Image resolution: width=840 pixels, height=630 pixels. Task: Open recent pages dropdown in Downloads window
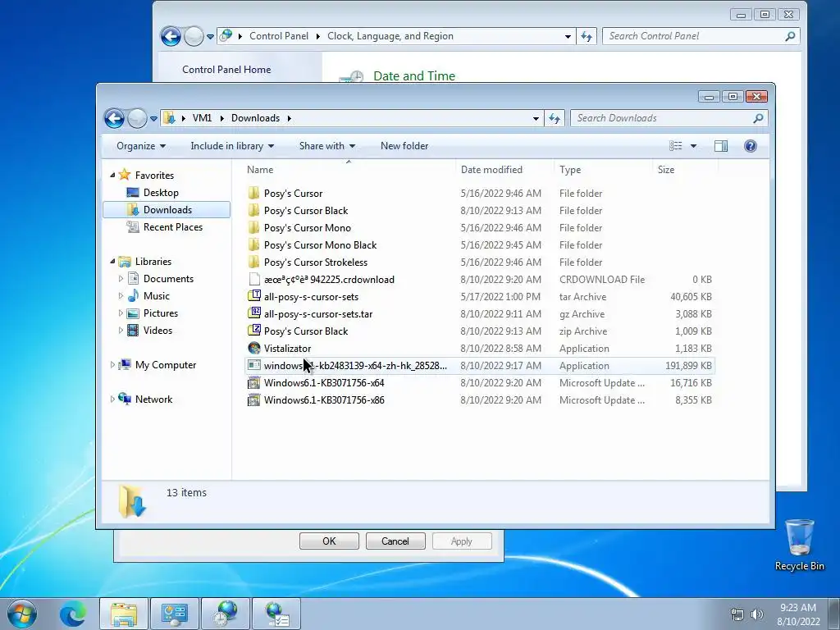click(x=153, y=118)
